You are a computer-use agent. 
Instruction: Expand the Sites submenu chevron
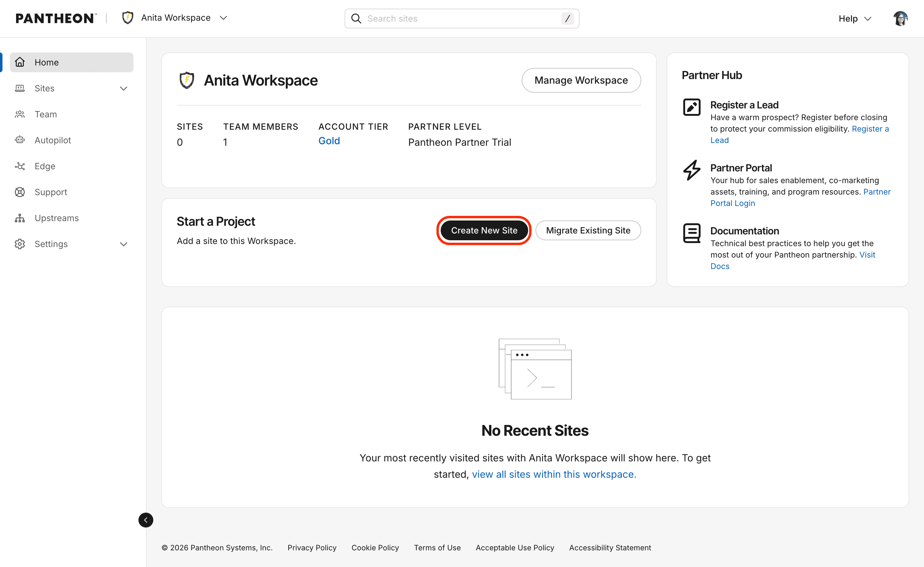pos(123,89)
